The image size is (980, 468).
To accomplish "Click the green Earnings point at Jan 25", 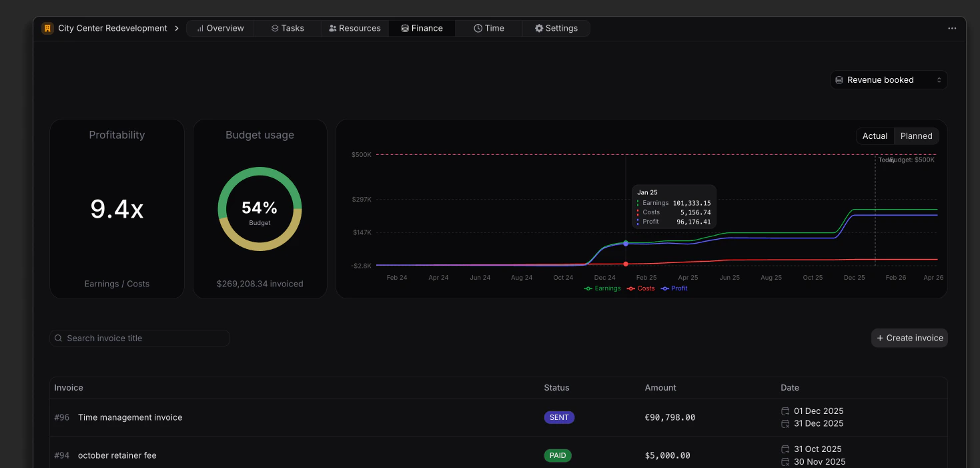I will click(626, 242).
